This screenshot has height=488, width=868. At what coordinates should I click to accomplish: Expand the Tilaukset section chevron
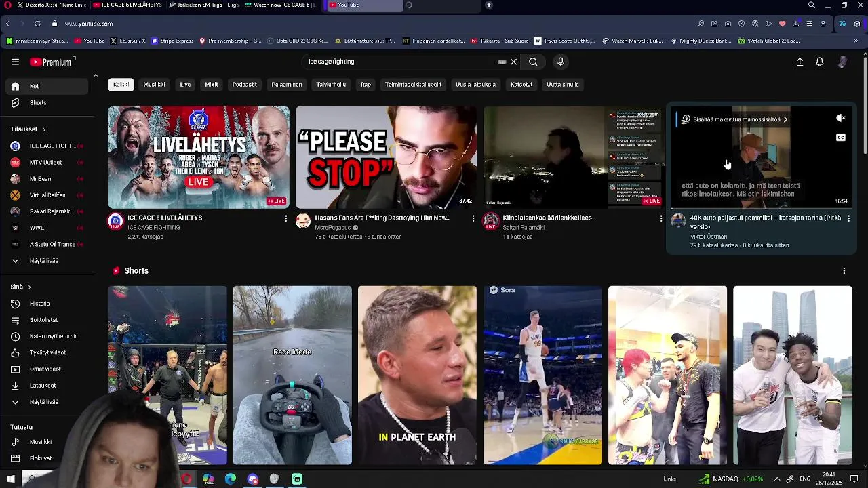(x=44, y=129)
